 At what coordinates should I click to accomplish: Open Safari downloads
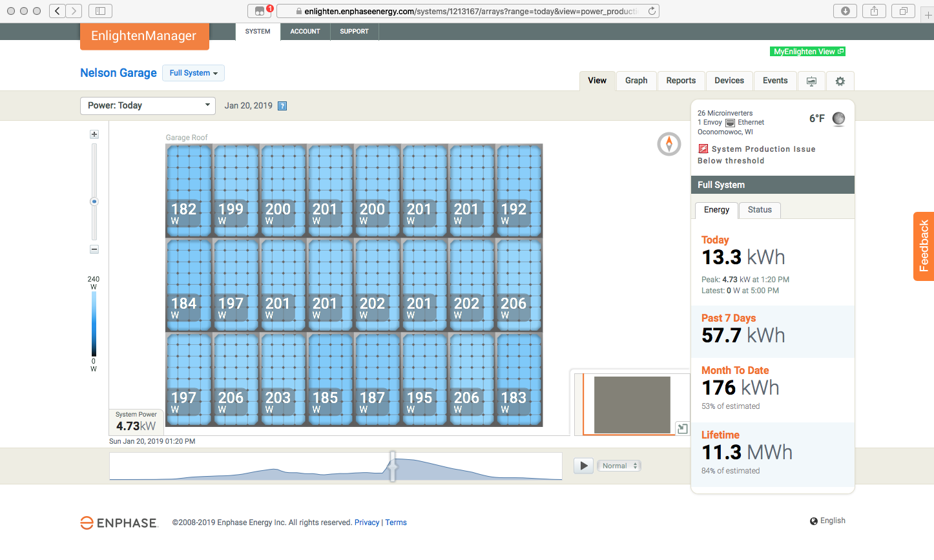click(x=845, y=11)
